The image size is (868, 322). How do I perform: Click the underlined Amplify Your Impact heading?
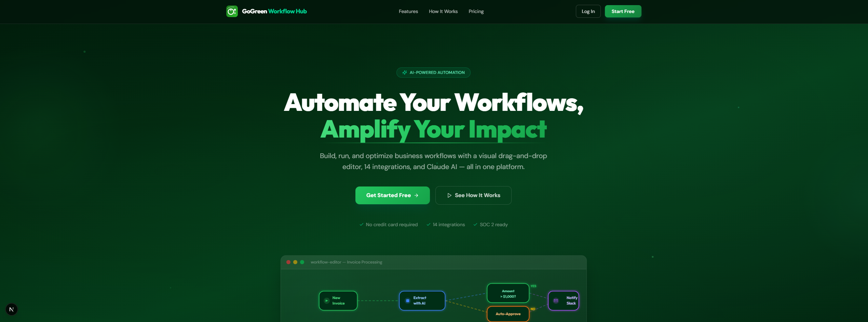433,130
